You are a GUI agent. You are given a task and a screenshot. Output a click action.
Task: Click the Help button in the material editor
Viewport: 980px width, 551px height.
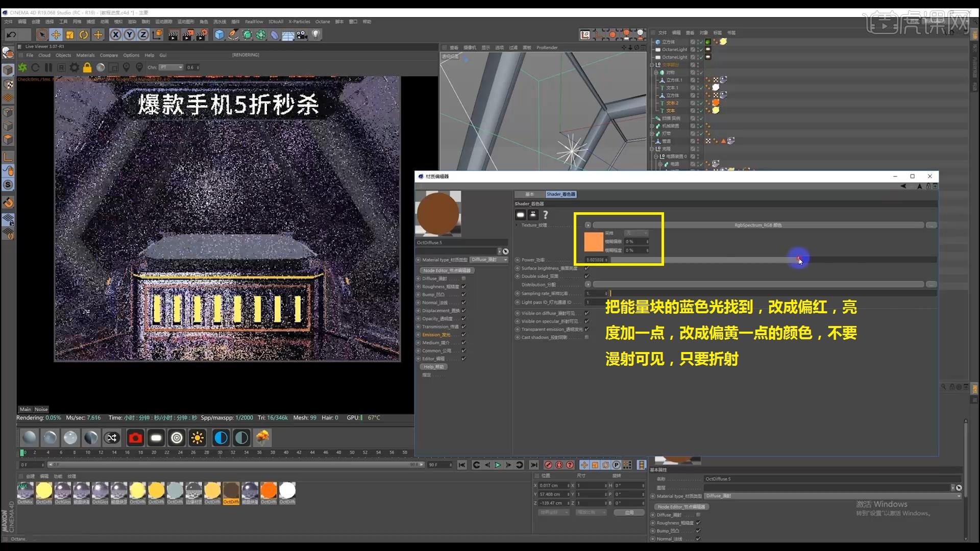click(433, 367)
